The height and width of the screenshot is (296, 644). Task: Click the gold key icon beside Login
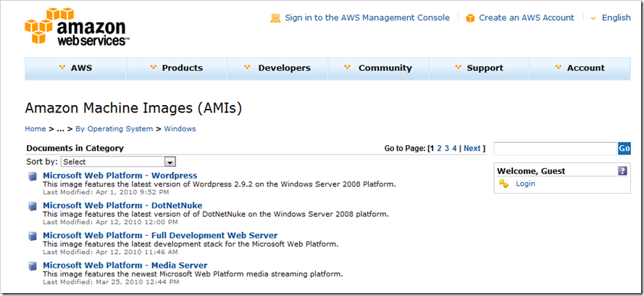click(x=503, y=184)
